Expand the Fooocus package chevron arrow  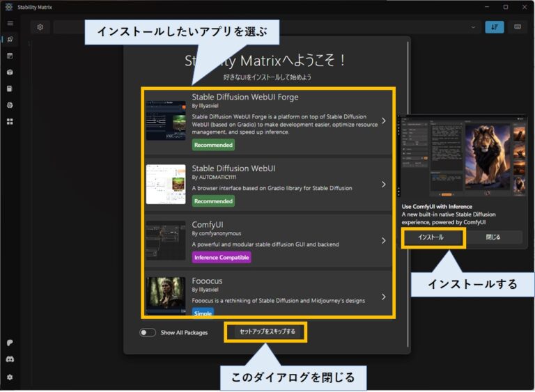point(383,297)
